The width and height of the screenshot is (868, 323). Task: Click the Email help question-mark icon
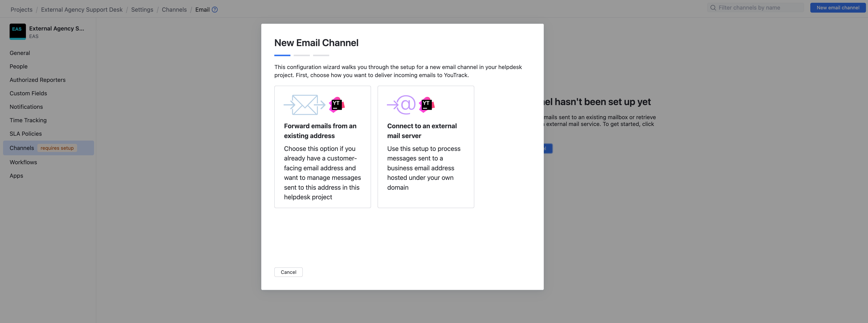pos(215,9)
